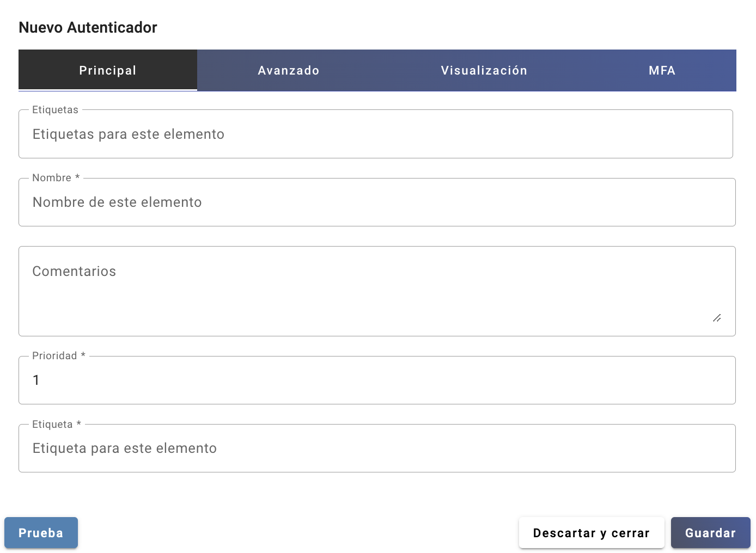Click the "Nombre de este elemento" placeholder
756x553 pixels.
point(117,202)
